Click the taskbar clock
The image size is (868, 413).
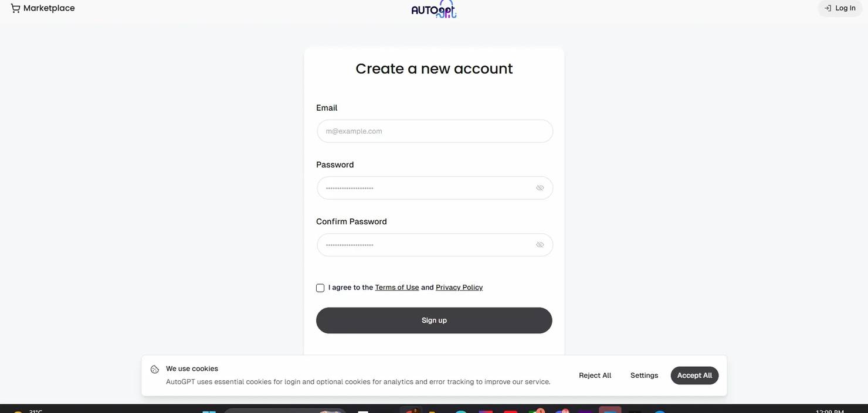830,411
